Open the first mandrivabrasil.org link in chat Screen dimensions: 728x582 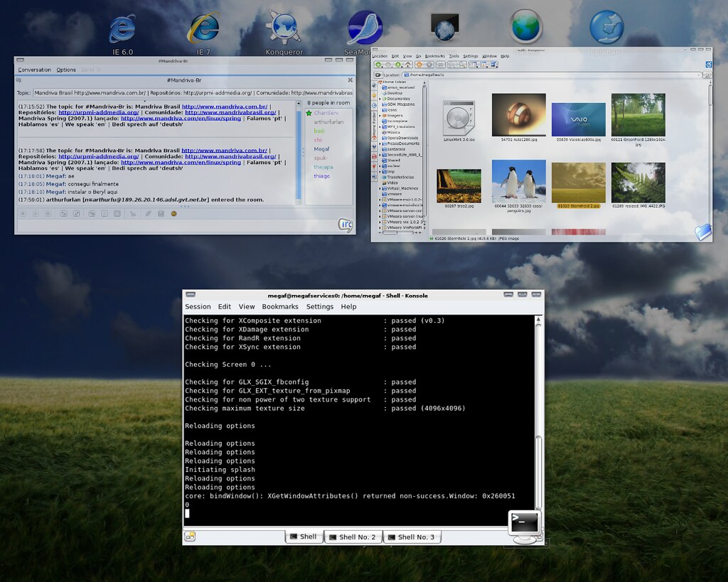pyautogui.click(x=230, y=112)
